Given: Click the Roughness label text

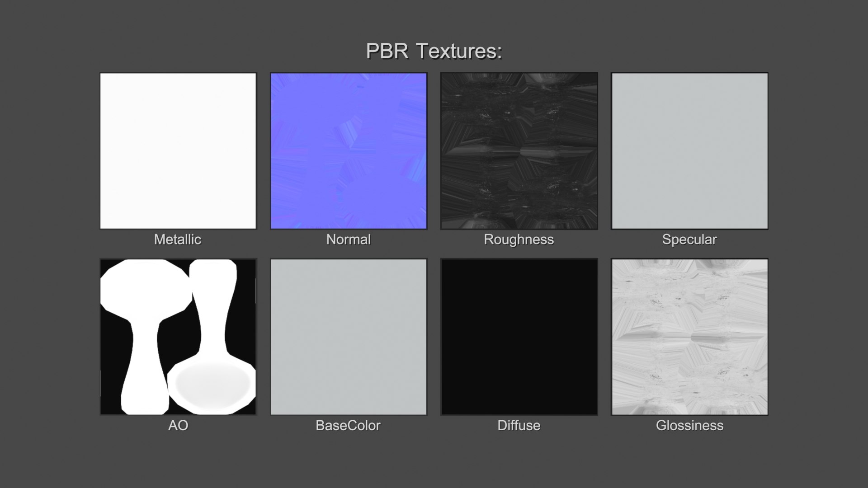Looking at the screenshot, I should 519,239.
